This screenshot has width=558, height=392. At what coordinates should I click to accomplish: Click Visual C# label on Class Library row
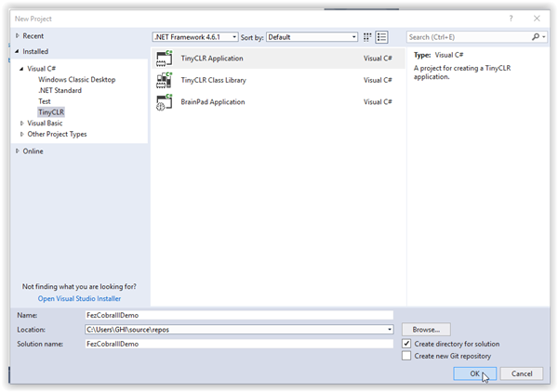[378, 80]
